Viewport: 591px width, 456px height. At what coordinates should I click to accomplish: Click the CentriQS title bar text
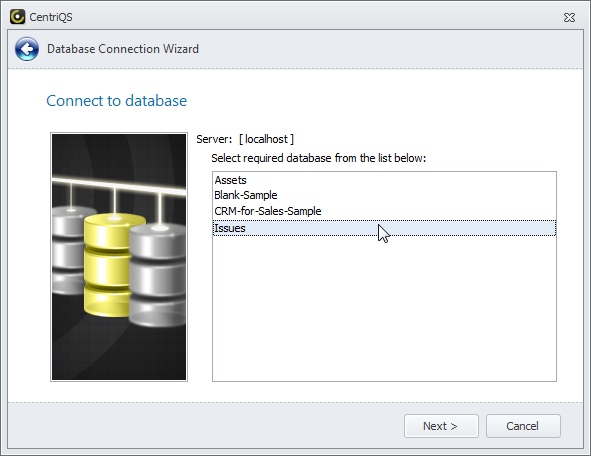click(51, 17)
